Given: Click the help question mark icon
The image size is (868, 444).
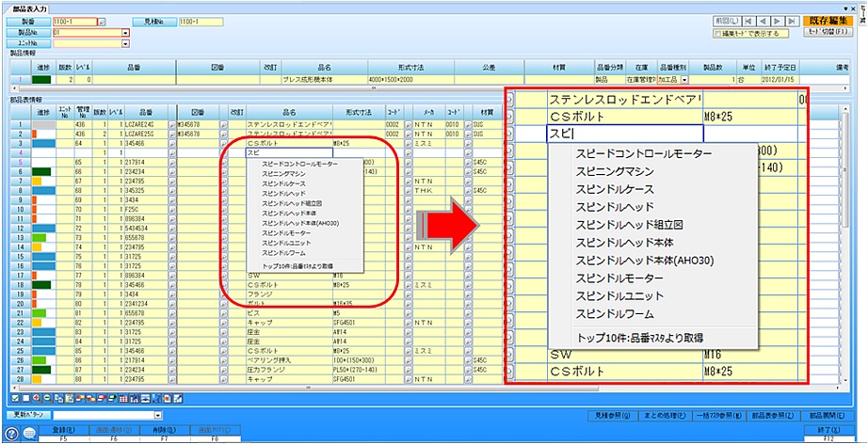Looking at the screenshot, I should coord(11,432).
